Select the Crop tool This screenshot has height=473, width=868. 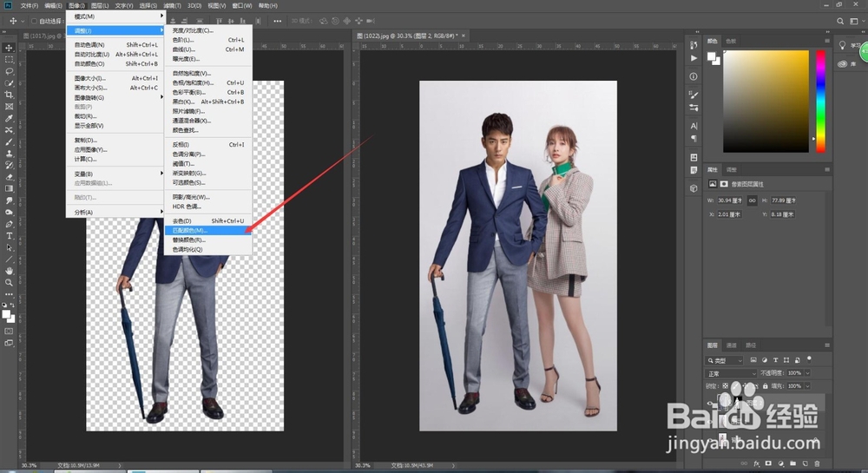(9, 95)
